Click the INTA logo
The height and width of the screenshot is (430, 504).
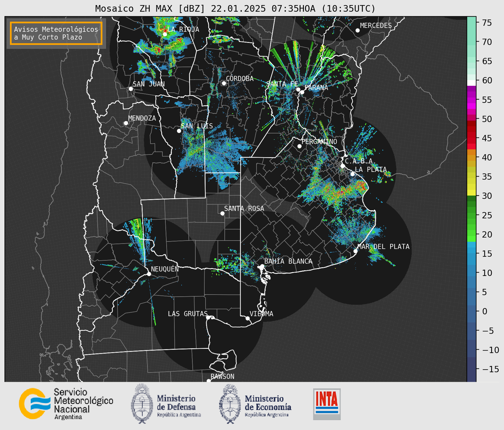(327, 404)
